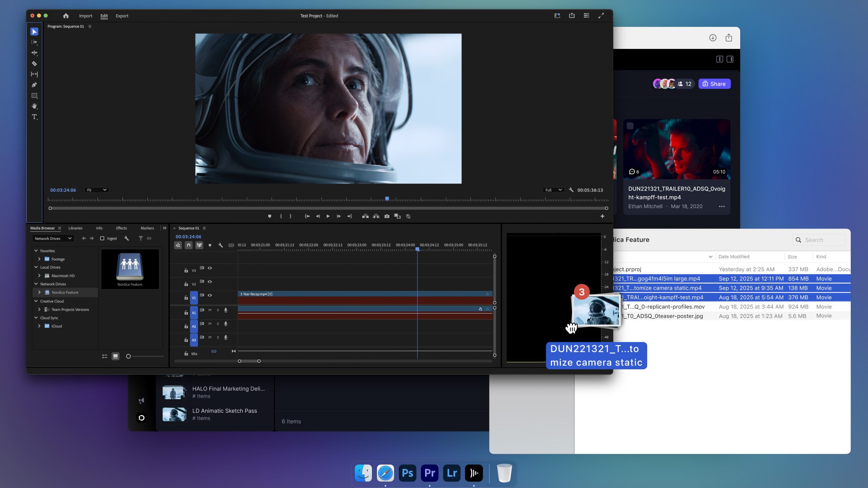Export a frame with the camera icon
Viewport: 868px width, 488px height.
387,216
